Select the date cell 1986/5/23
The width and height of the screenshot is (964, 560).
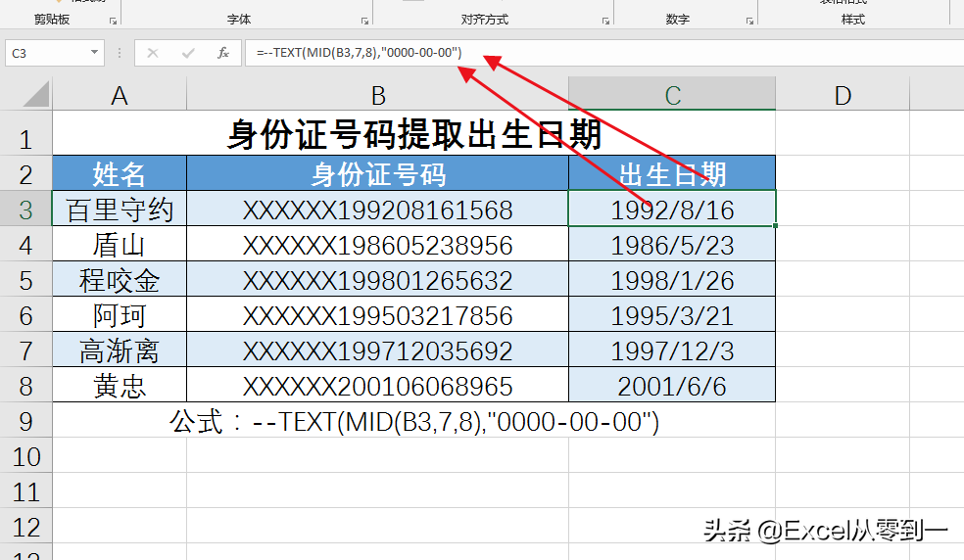672,244
